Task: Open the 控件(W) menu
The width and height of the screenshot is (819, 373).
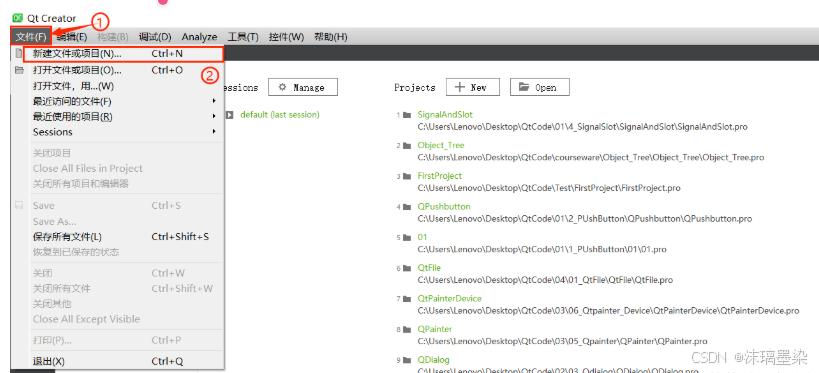Action: 286,37
